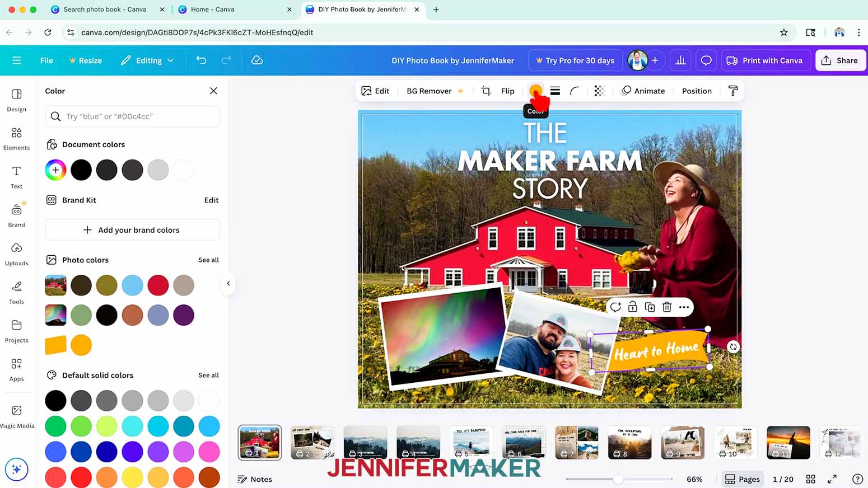This screenshot has width=868, height=488.
Task: Collapse the side panel with arrow
Action: point(228,283)
